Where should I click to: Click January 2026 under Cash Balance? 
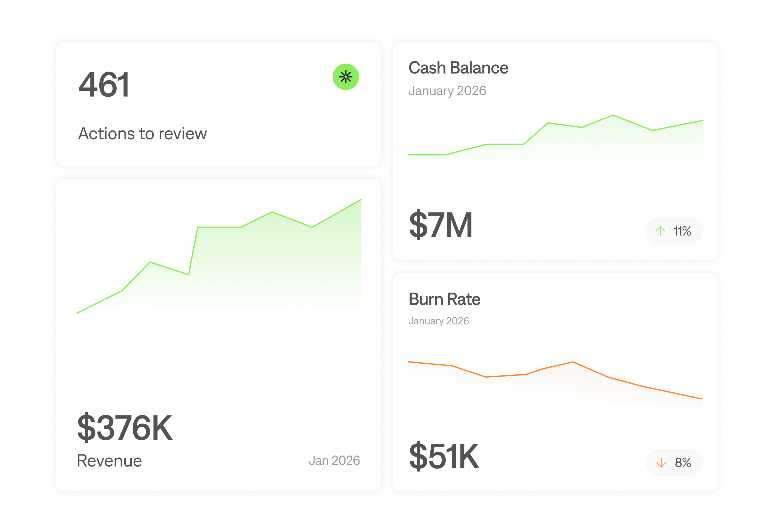pyautogui.click(x=447, y=91)
